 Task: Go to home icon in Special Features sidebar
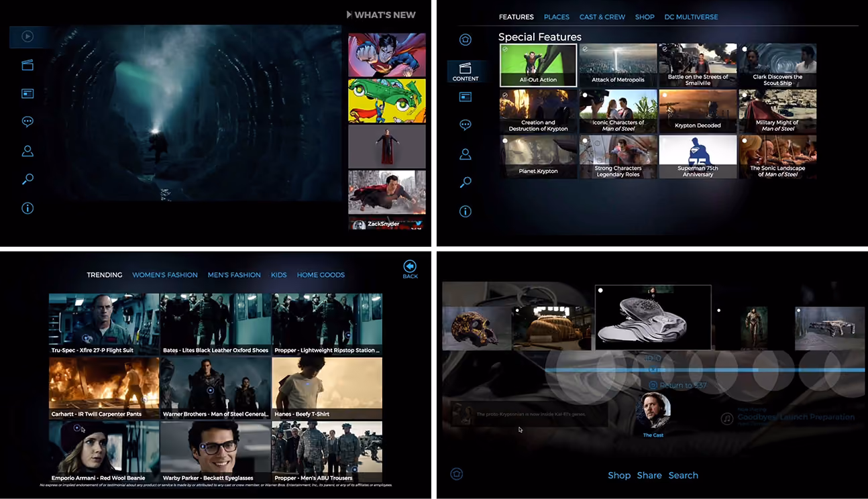[x=466, y=40]
